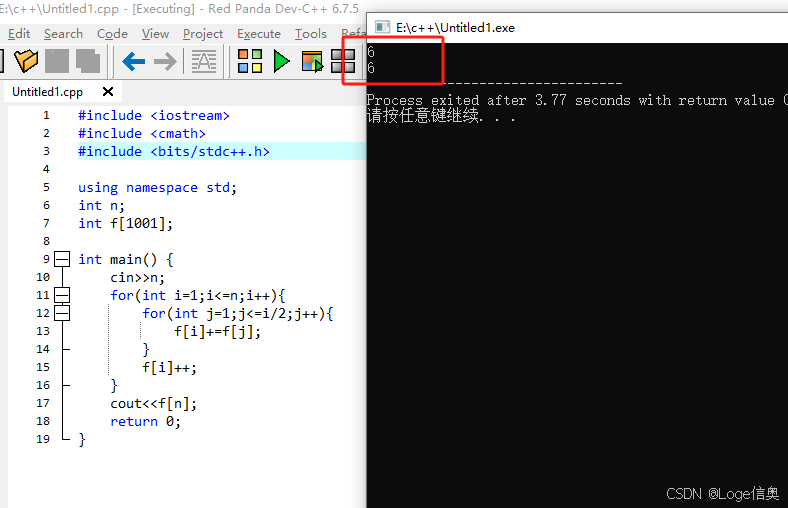Collapse the inner for loop fold at line 12
Image resolution: width=788 pixels, height=508 pixels.
point(62,313)
